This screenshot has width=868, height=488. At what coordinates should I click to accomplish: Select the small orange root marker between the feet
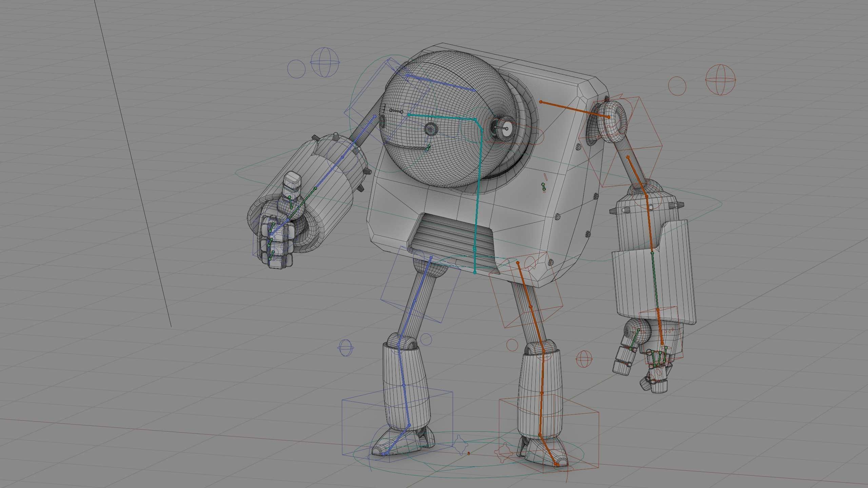[469, 453]
